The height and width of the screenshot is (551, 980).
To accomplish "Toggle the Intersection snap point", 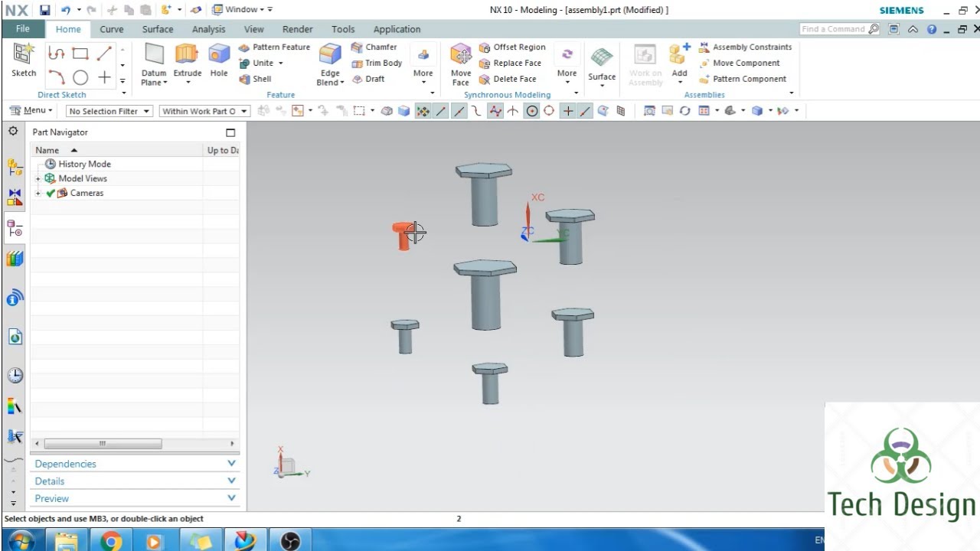I will coord(513,111).
